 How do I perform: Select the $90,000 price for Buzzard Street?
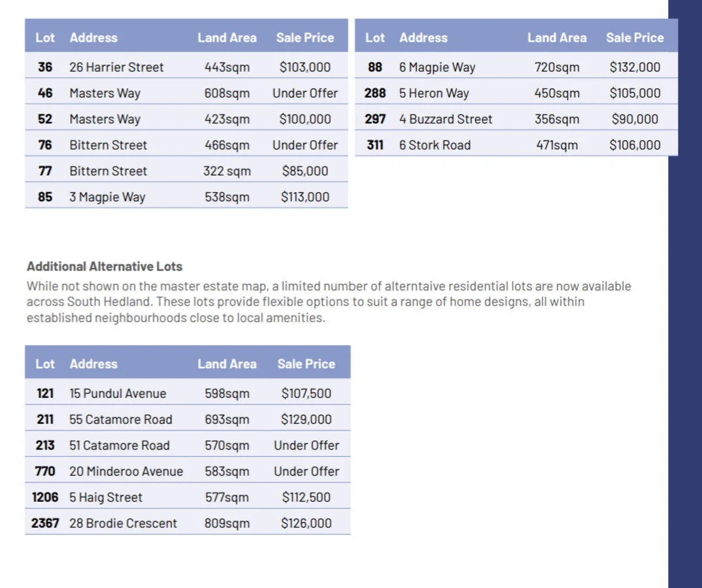pos(635,120)
